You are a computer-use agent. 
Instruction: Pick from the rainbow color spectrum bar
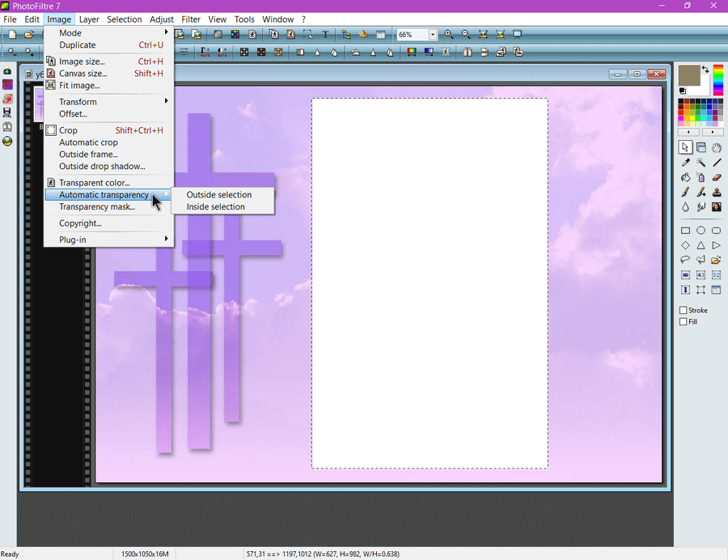[718, 80]
